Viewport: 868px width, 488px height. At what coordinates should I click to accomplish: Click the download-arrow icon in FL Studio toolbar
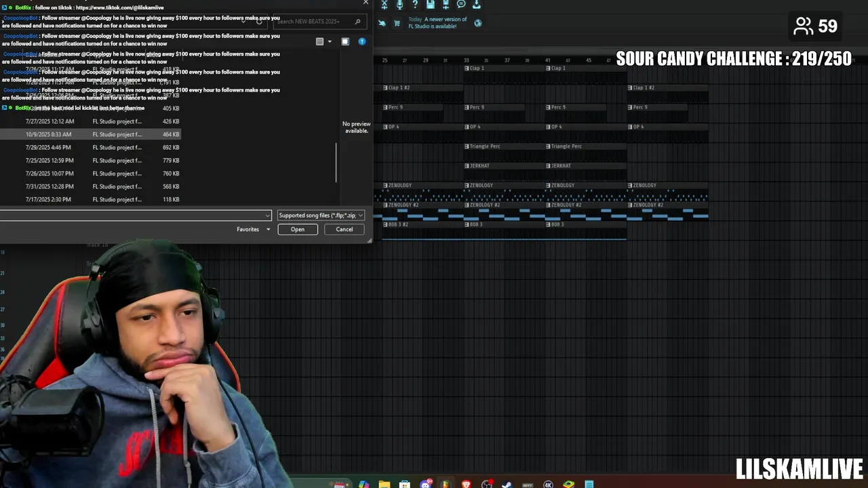click(x=477, y=5)
